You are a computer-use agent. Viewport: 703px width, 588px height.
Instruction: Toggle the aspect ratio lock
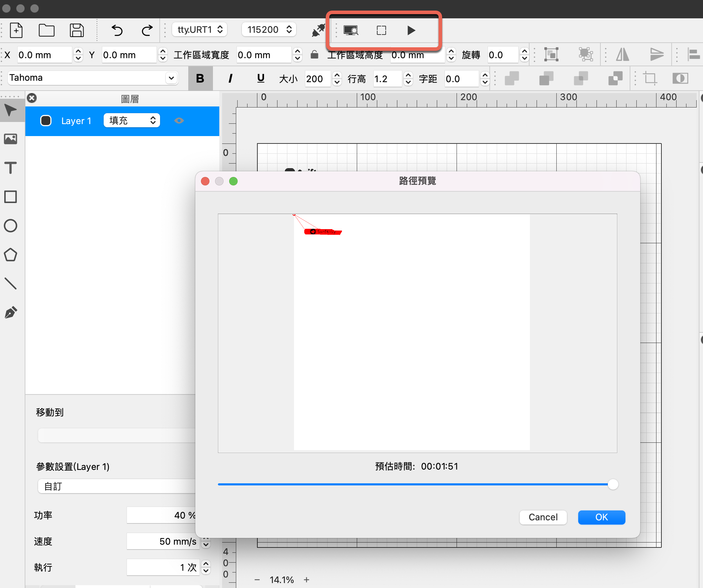pos(314,55)
